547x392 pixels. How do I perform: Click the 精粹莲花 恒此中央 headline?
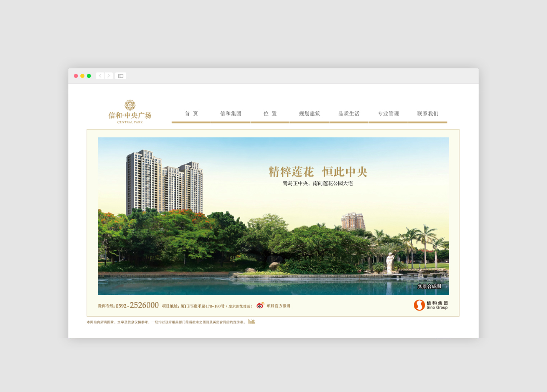coord(318,172)
